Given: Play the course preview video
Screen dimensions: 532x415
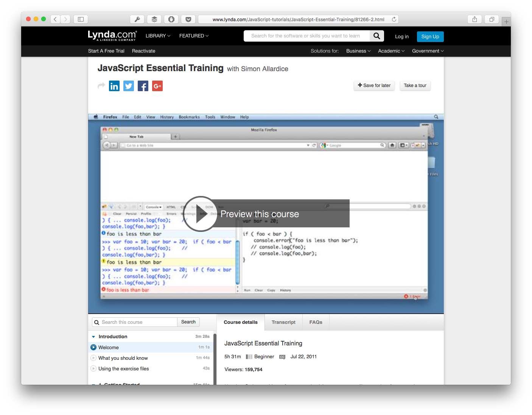Looking at the screenshot, I should coord(200,214).
